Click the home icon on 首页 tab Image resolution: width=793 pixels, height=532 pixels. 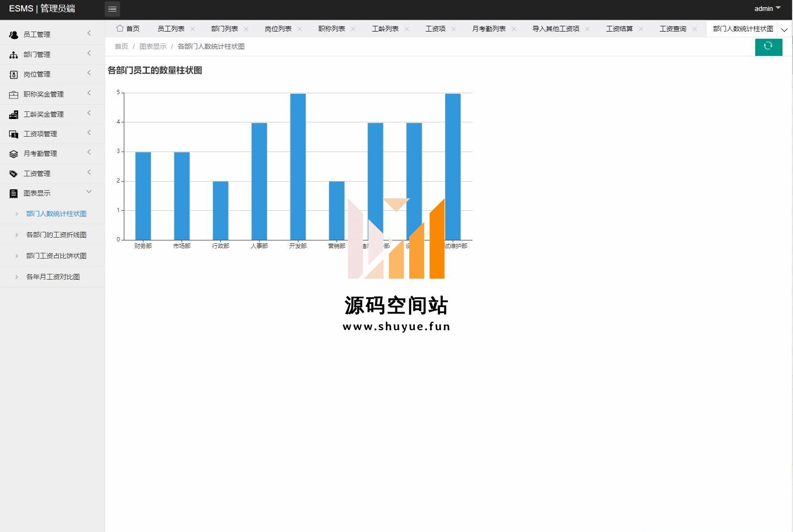(119, 28)
